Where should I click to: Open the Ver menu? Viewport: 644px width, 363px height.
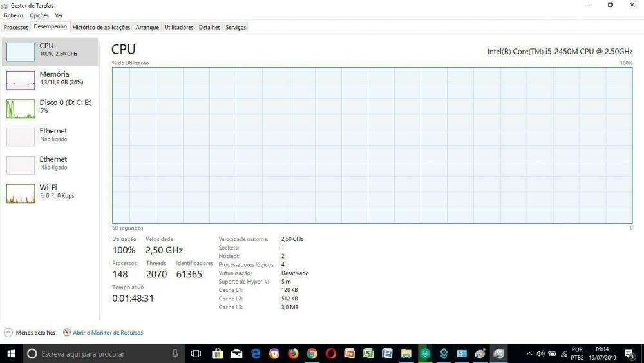point(59,15)
